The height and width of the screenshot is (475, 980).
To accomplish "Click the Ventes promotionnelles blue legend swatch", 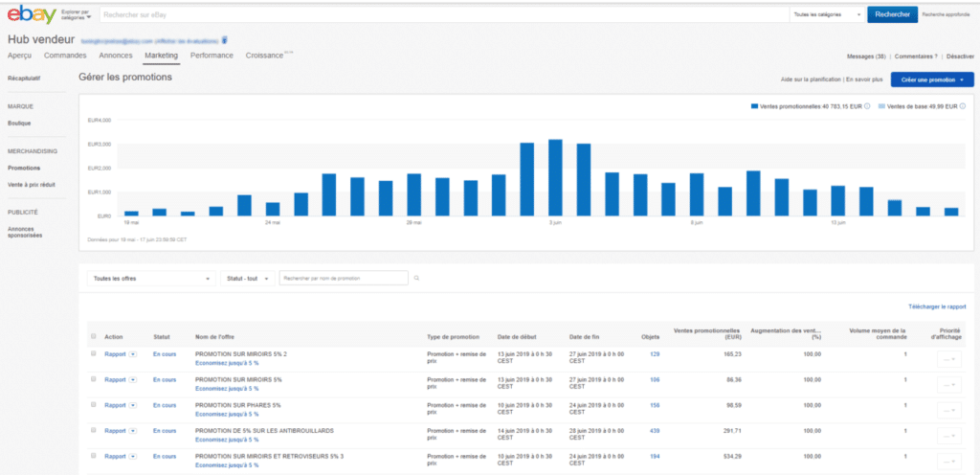I will click(754, 106).
